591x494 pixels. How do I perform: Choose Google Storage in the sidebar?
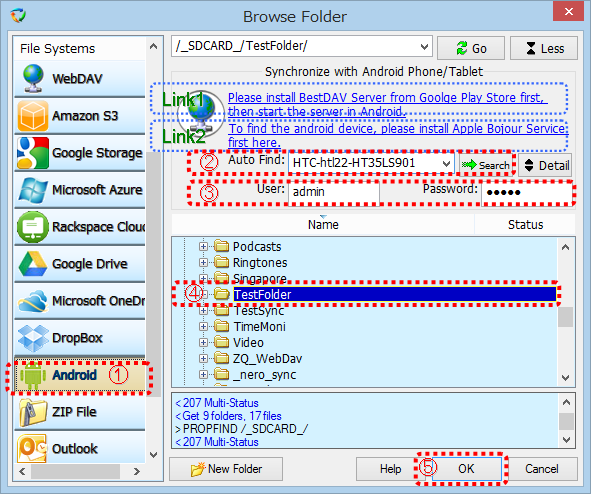(80, 153)
